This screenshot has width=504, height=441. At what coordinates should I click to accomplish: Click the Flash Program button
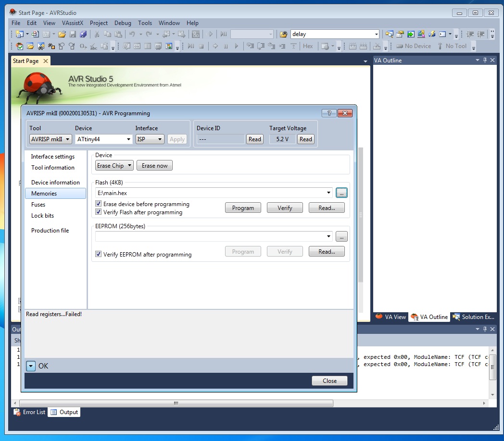pos(243,208)
